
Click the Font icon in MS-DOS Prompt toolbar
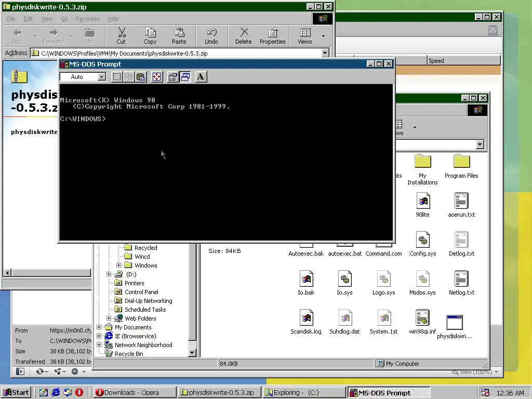point(201,77)
